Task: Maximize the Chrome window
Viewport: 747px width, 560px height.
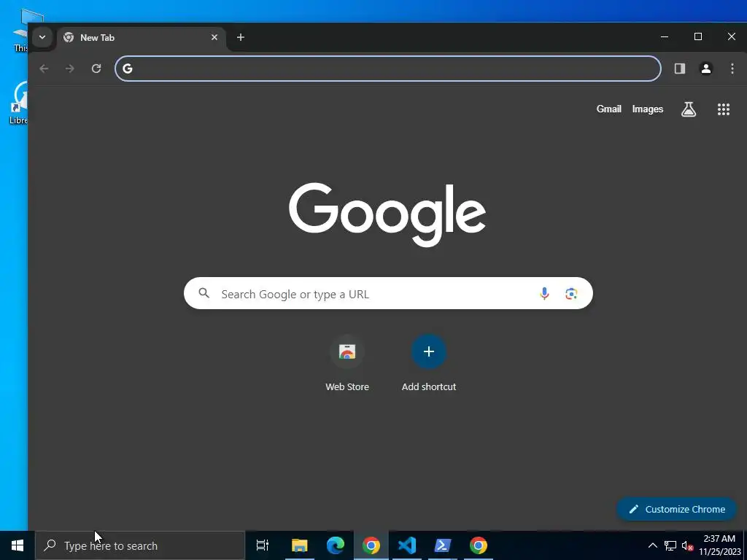Action: click(698, 36)
